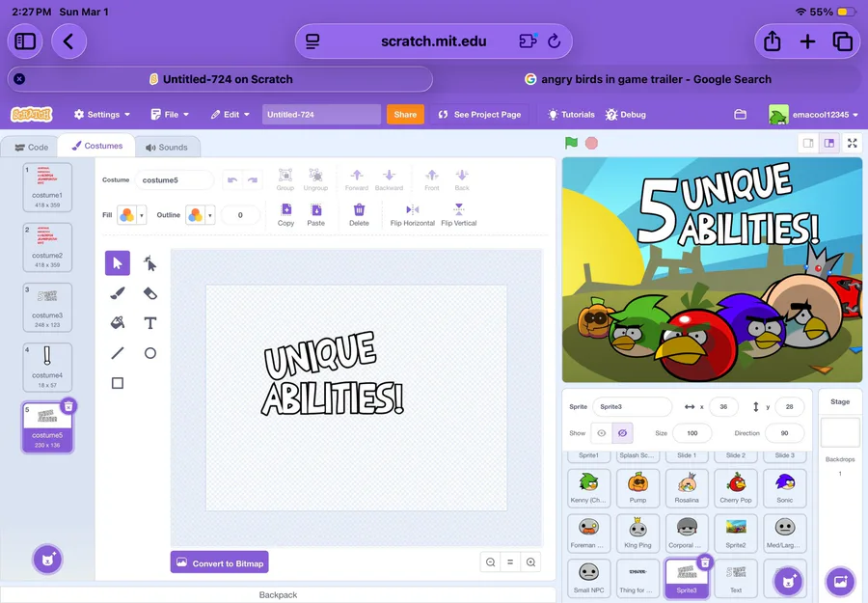The image size is (868, 603).
Task: Select costume1 thumbnail
Action: click(x=47, y=187)
